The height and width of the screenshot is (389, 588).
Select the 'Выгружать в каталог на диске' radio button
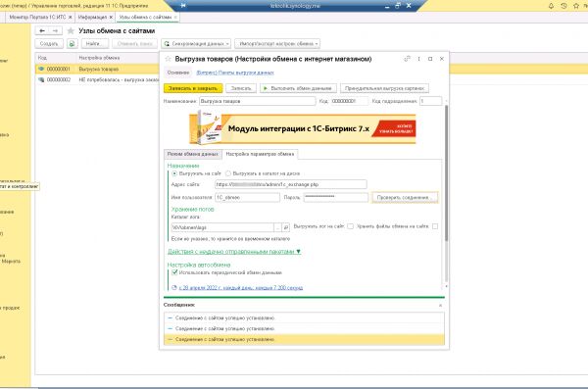[x=228, y=173]
